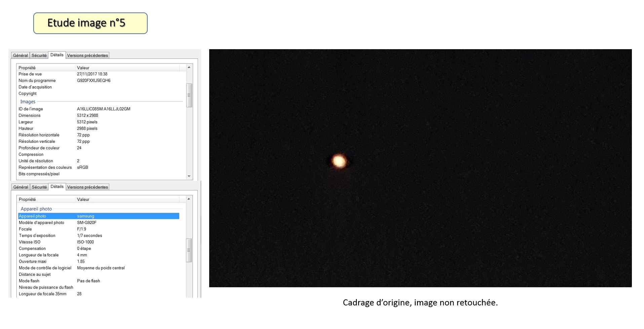The height and width of the screenshot is (329, 644).
Task: Click the Valeur column header in lower list
Action: click(127, 199)
